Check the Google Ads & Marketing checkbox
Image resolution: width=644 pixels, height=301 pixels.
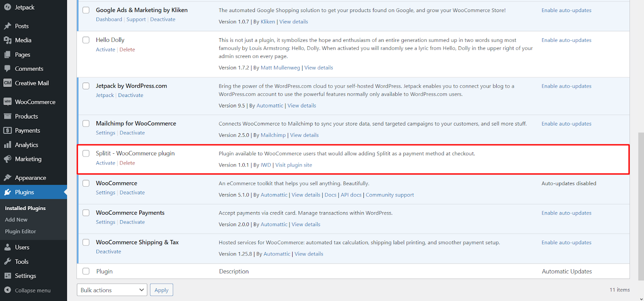86,10
